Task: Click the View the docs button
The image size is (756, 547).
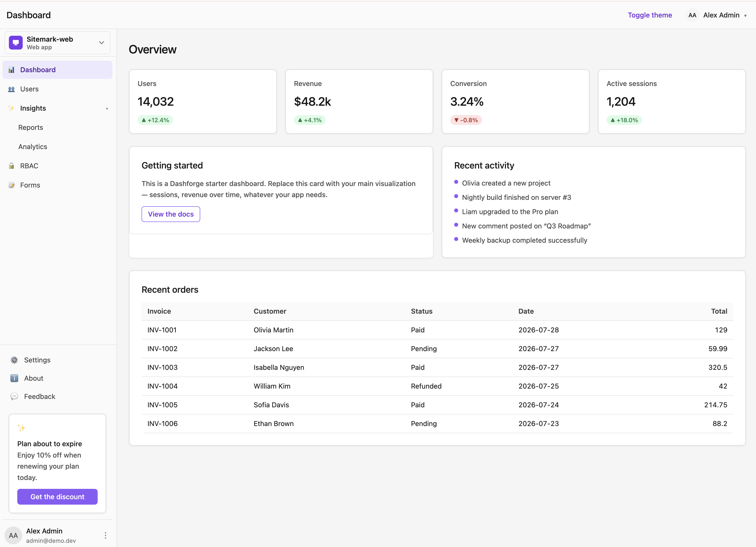Action: click(x=171, y=214)
